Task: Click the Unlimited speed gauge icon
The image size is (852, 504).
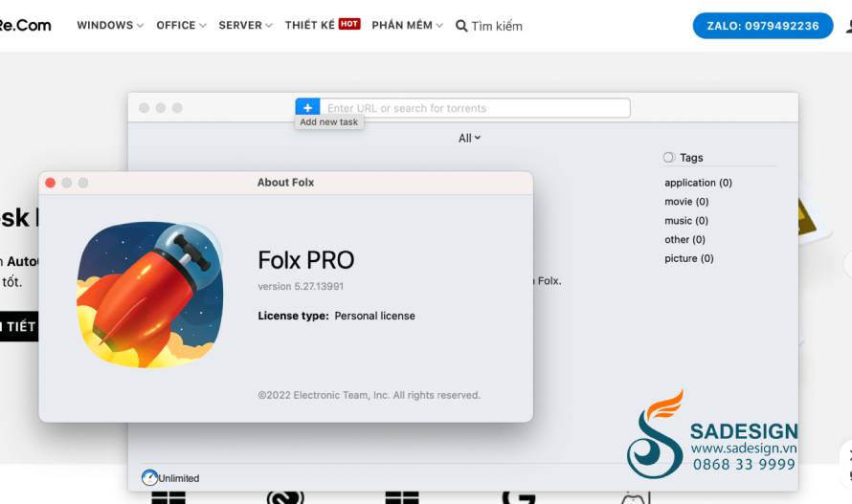Action: (149, 477)
